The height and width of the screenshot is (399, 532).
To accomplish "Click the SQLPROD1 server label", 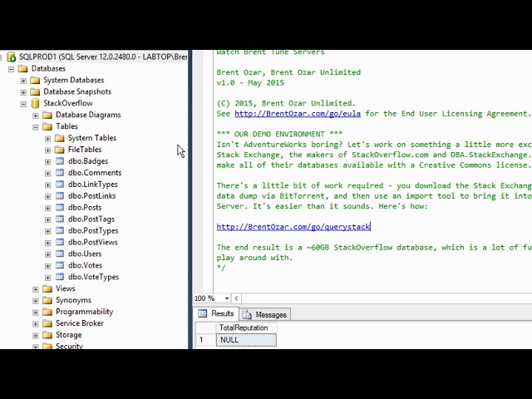I will coord(103,57).
